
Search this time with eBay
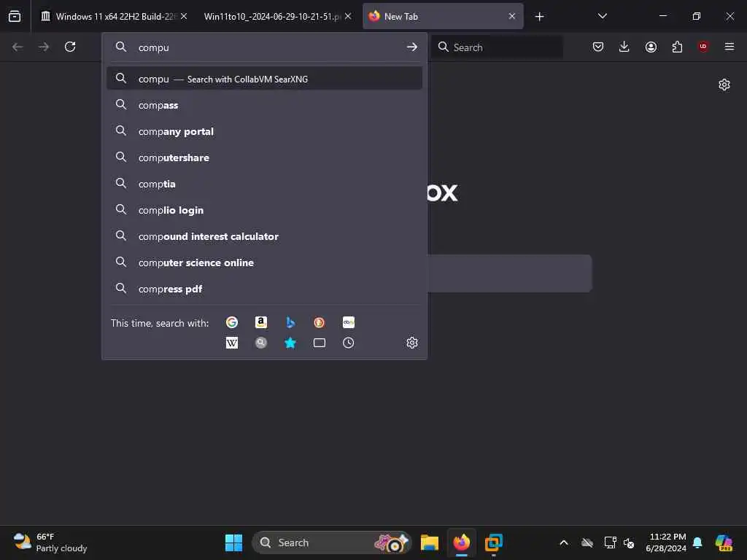coord(348,322)
